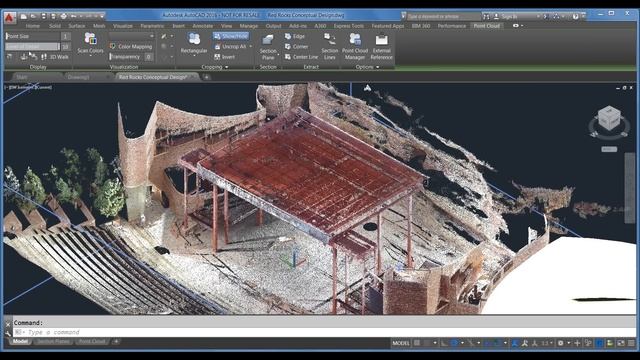
Task: Toggle MODEL space button in status bar
Action: pyautogui.click(x=400, y=343)
